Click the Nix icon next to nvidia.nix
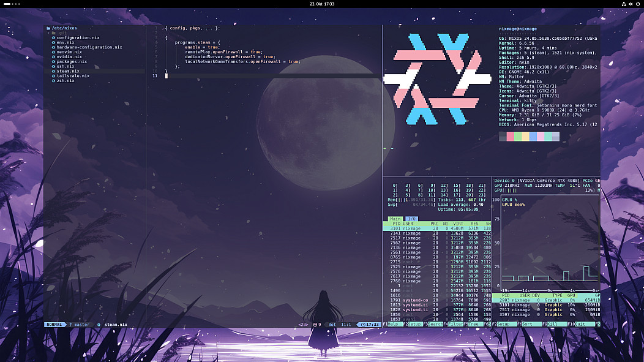This screenshot has height=362, width=644. (x=53, y=57)
